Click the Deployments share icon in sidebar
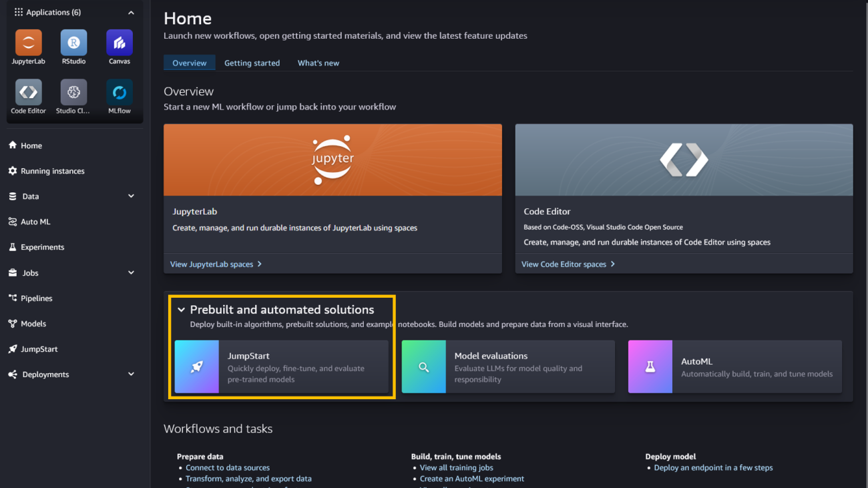Image resolution: width=868 pixels, height=488 pixels. pos(13,375)
